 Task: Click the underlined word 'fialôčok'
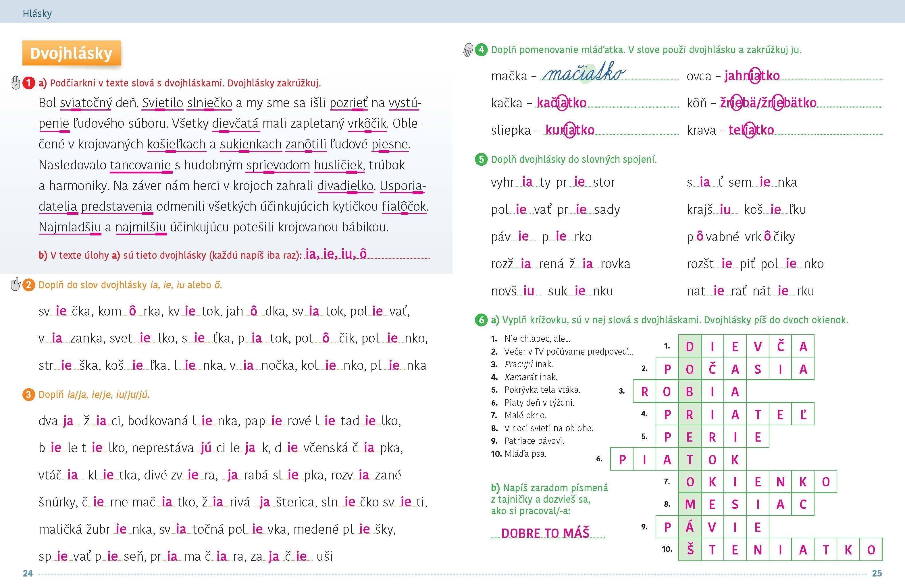point(404,206)
